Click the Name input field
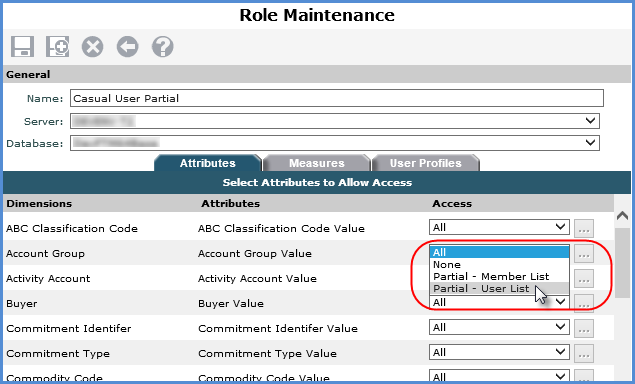This screenshot has height=384, width=635. 337,98
